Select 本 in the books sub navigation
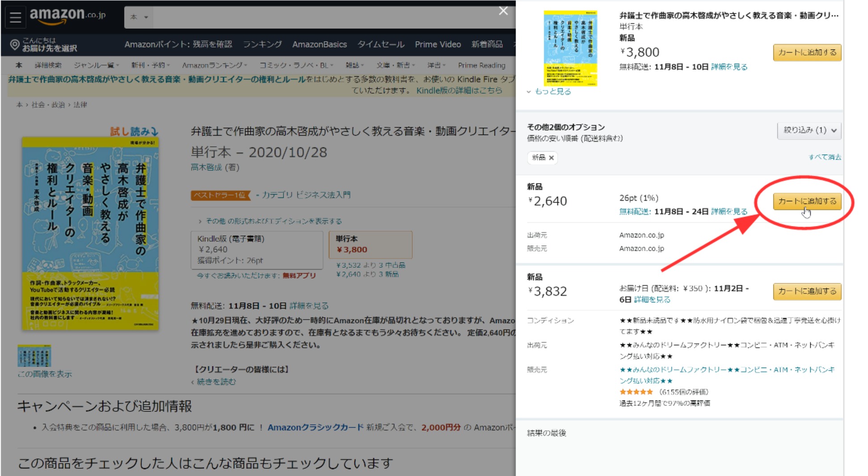This screenshot has width=868, height=476. point(19,65)
